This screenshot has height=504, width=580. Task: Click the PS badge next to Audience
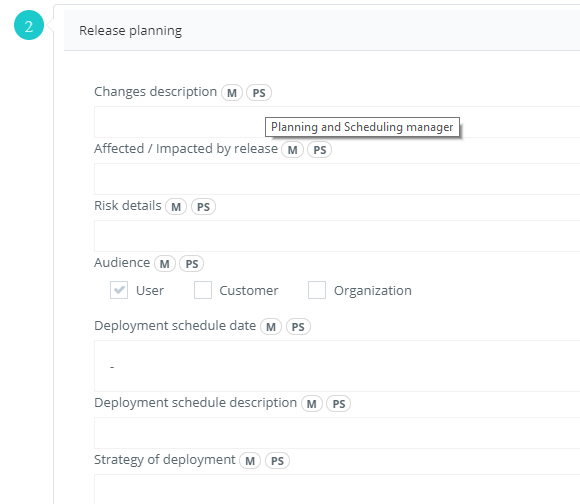(x=192, y=264)
